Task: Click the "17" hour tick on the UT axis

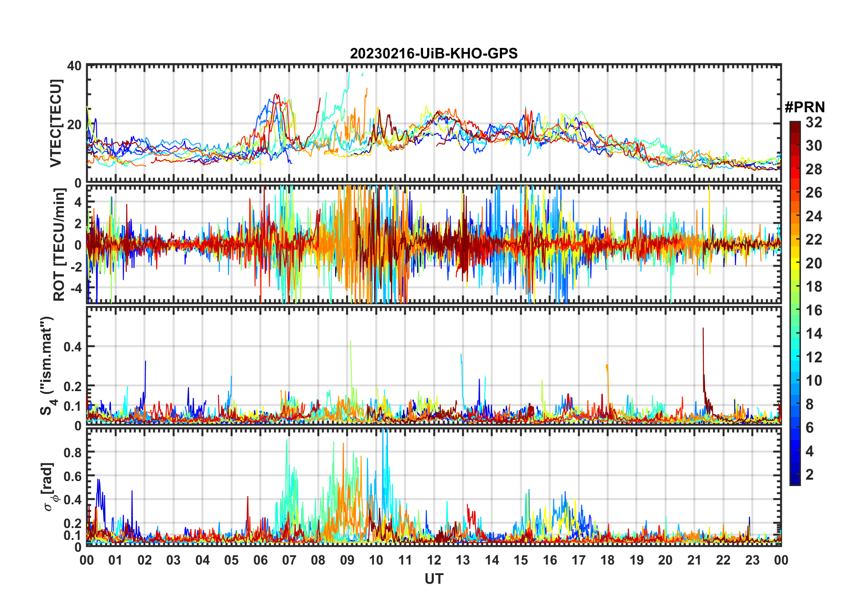Action: coord(579,560)
